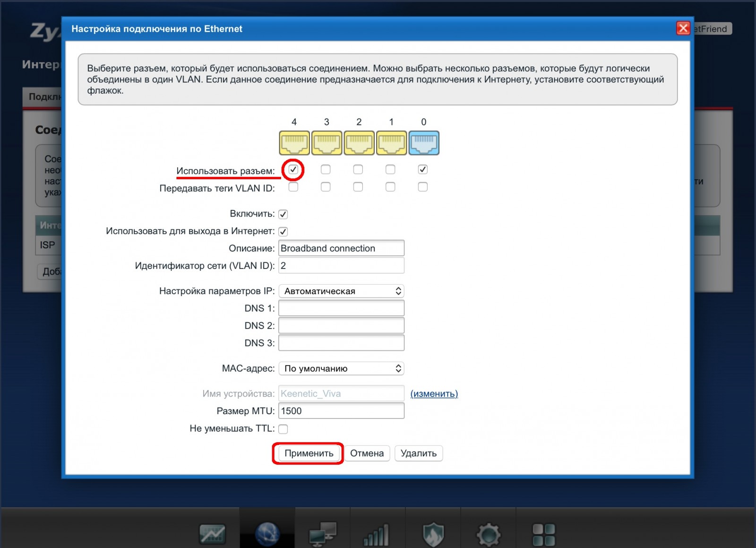
Task: Enable VLAN ID tags for port 3
Action: [326, 187]
